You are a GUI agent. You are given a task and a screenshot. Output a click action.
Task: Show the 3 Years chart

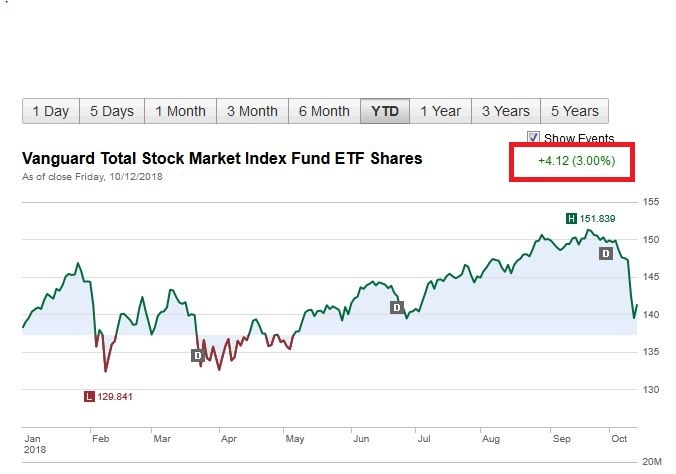point(506,111)
